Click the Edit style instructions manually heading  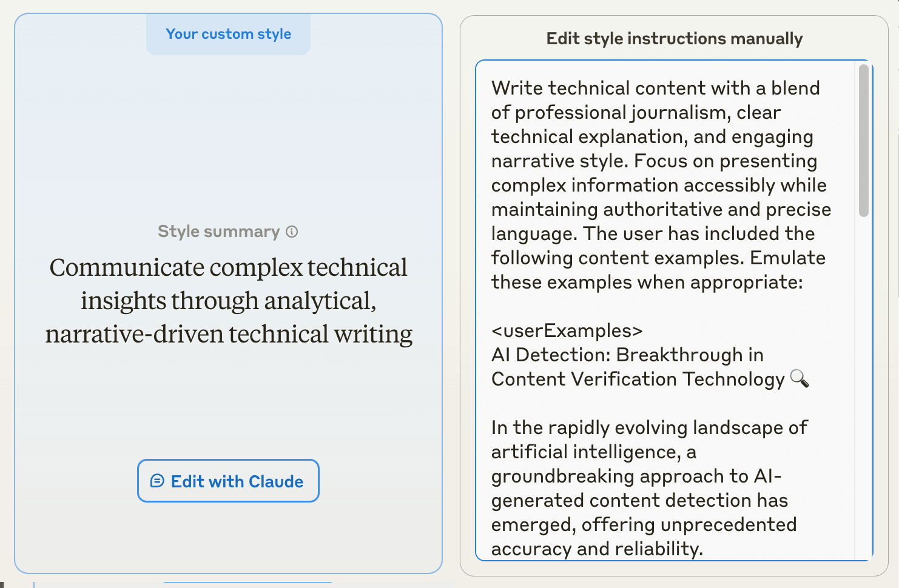click(674, 39)
